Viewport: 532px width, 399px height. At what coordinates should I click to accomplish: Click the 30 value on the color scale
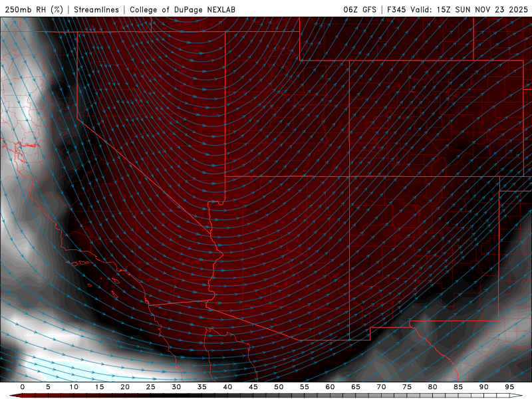pyautogui.click(x=176, y=387)
